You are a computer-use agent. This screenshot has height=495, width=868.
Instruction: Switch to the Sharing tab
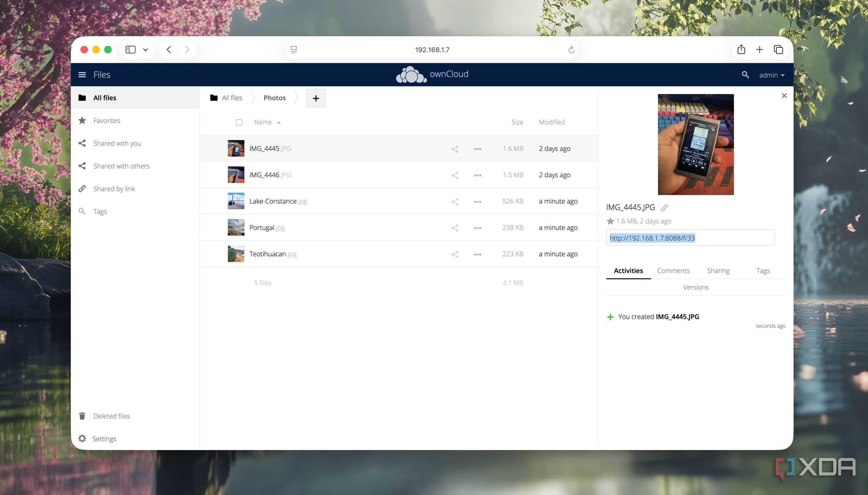tap(718, 271)
